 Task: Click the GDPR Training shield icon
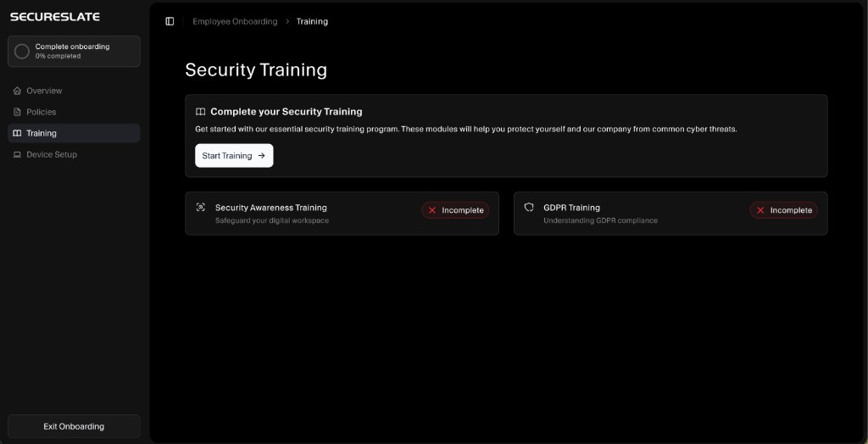pyautogui.click(x=529, y=207)
